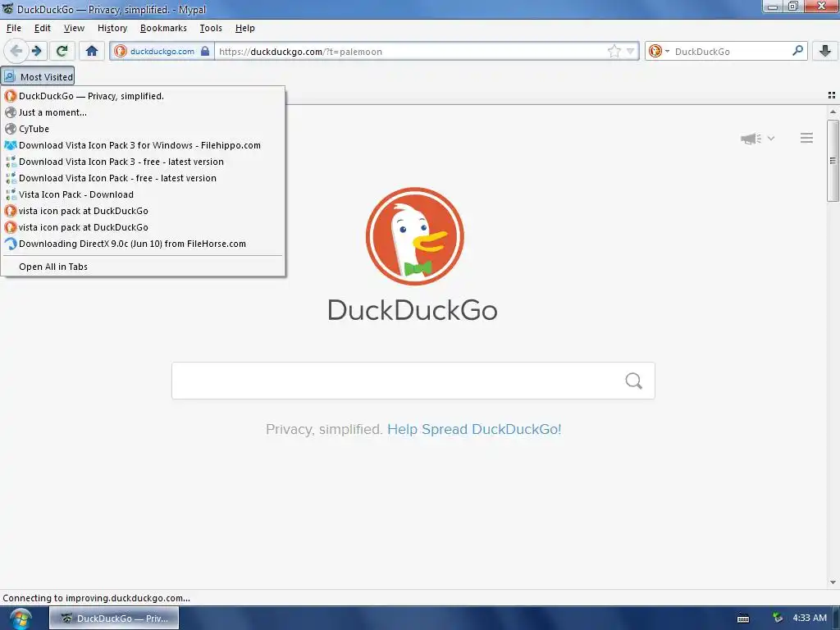
Task: Open 'Download Vista Icon Pack - free' entry
Action: pyautogui.click(x=143, y=178)
